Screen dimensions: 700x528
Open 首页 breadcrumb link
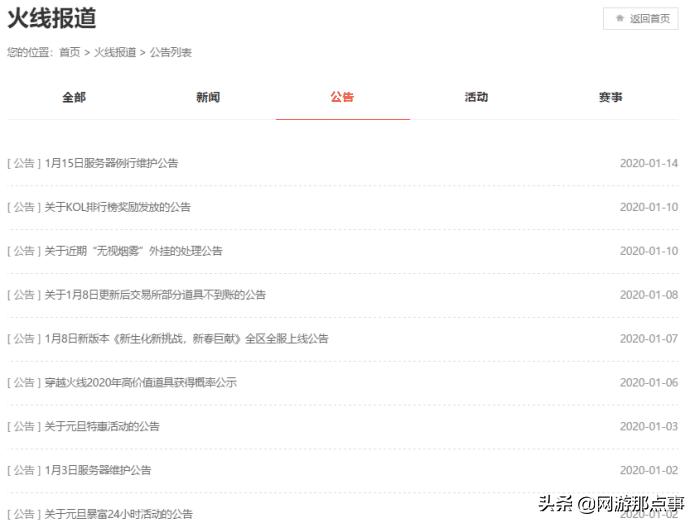[x=70, y=52]
